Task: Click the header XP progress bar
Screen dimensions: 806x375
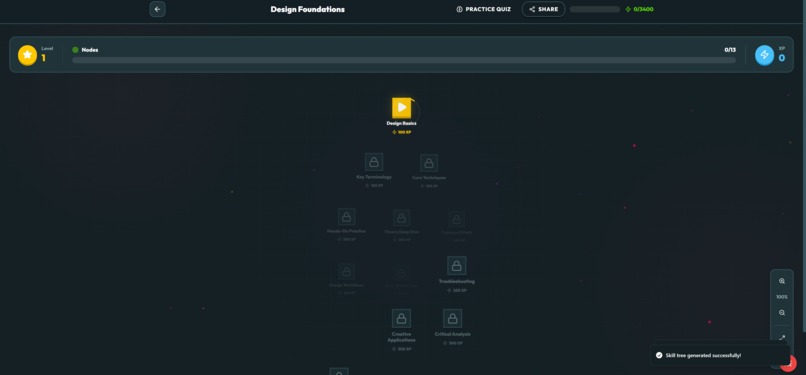Action: coord(595,9)
